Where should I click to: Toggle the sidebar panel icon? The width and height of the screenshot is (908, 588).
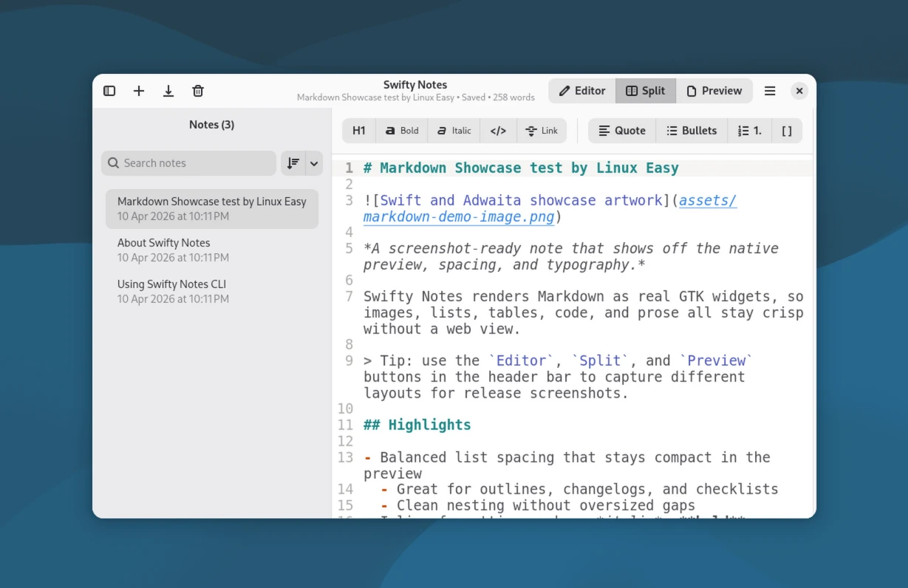pos(109,91)
